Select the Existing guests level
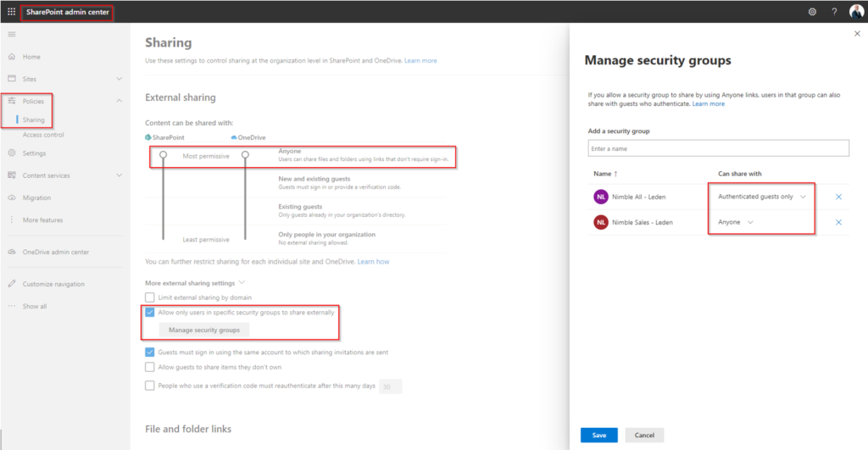This screenshot has height=450, width=868. [x=300, y=207]
